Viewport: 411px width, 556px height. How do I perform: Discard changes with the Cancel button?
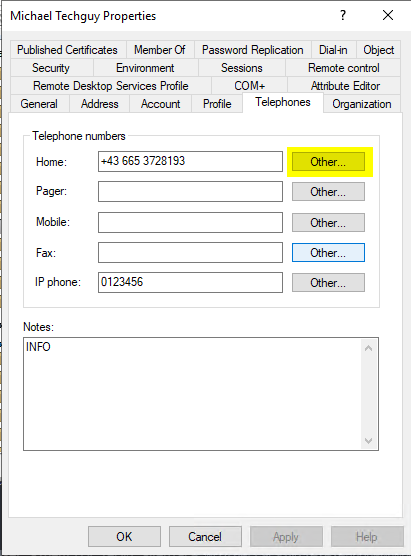(205, 536)
